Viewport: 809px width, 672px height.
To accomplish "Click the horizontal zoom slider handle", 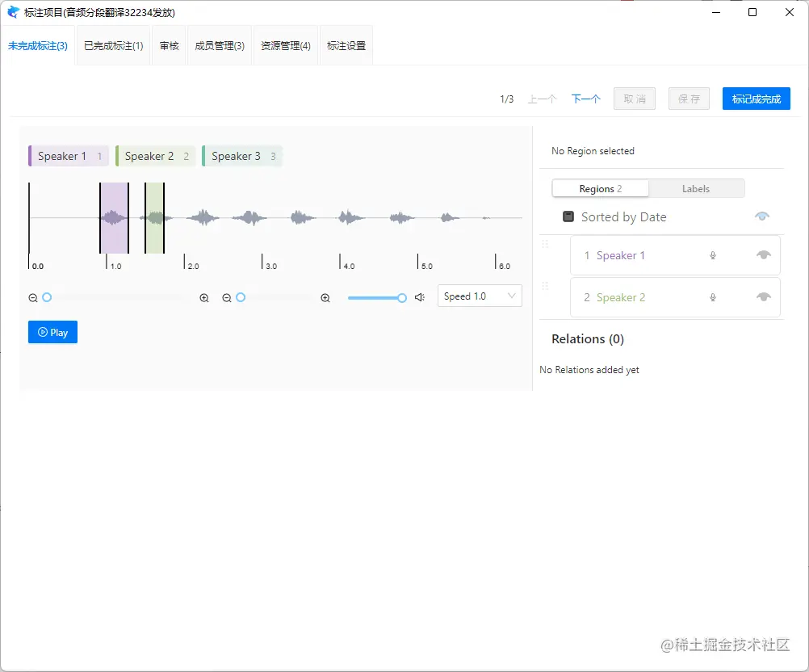I will coord(47,297).
